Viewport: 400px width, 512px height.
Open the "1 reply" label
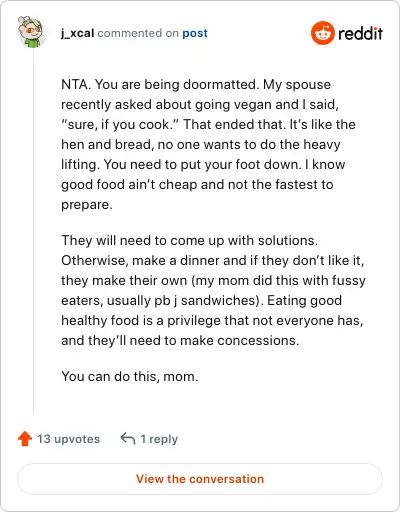coord(159,439)
